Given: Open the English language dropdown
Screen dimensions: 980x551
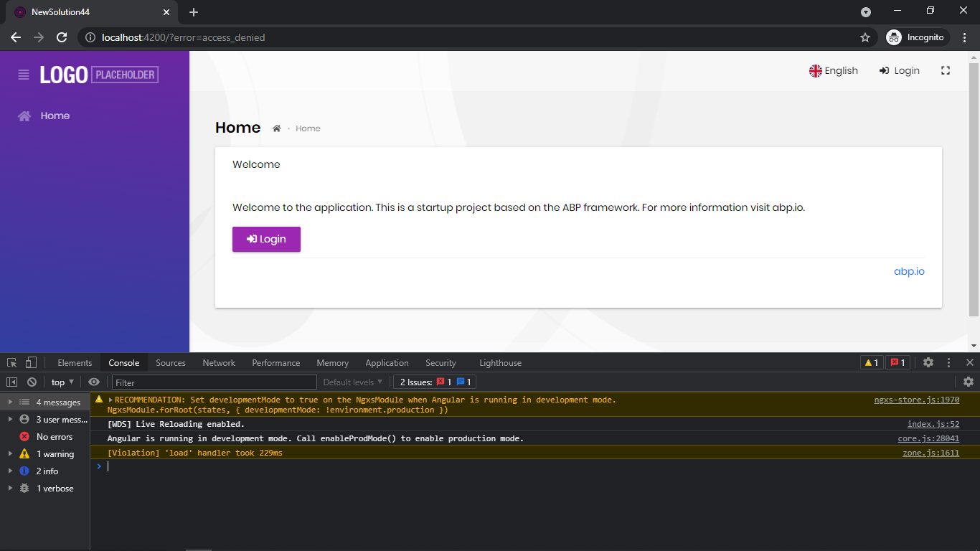Looking at the screenshot, I should coord(834,70).
